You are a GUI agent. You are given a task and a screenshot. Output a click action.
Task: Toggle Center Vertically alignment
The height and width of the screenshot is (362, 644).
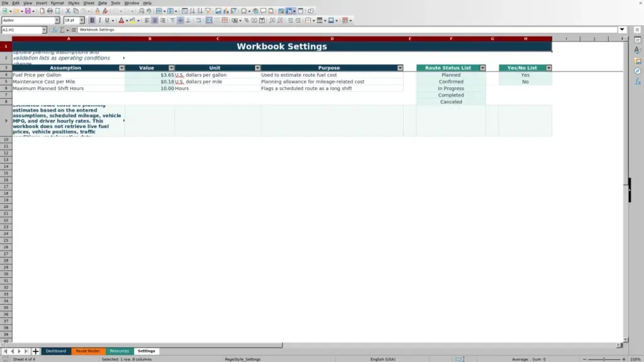[x=180, y=20]
